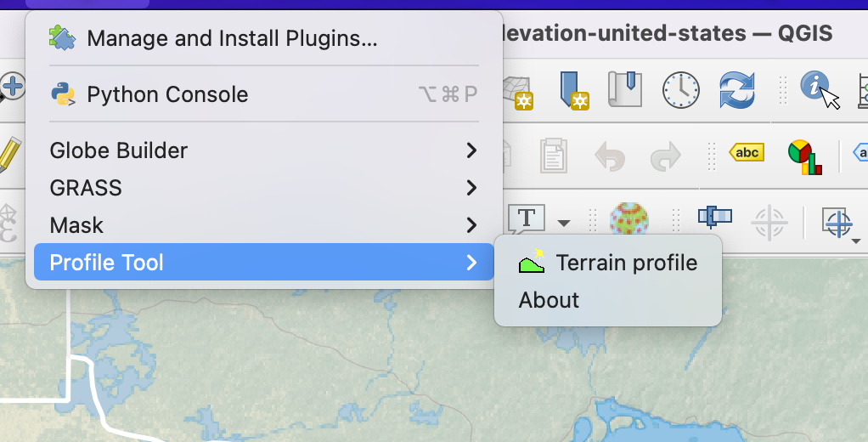Image resolution: width=868 pixels, height=442 pixels.
Task: Refresh the map canvas
Action: coord(737,90)
